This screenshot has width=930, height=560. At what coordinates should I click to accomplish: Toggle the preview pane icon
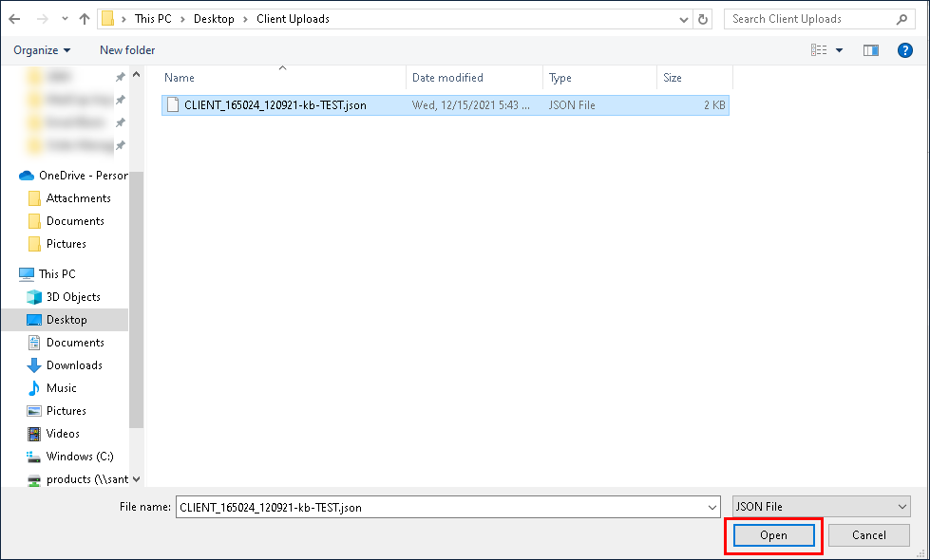[870, 50]
